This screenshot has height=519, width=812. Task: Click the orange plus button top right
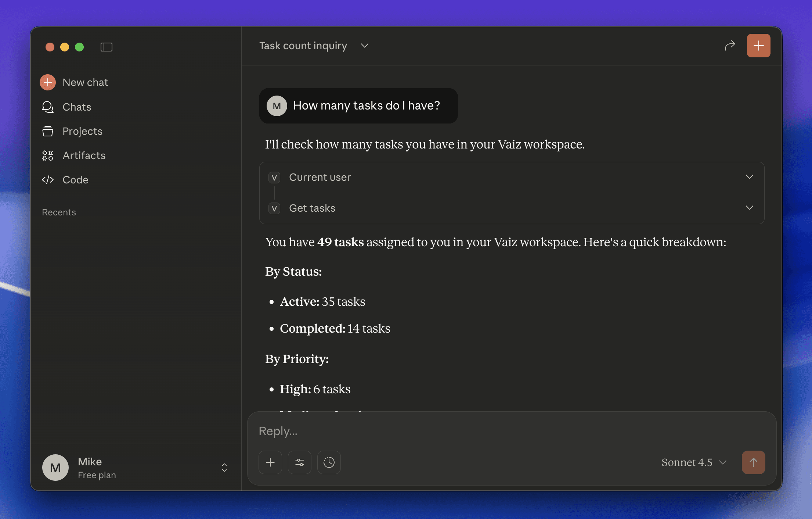click(758, 46)
